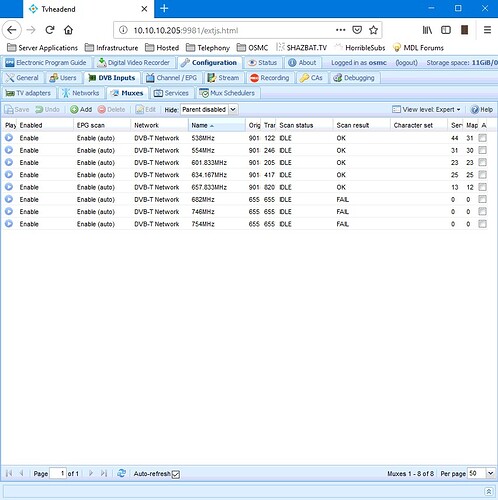Click the browser Back arrow

point(12,30)
